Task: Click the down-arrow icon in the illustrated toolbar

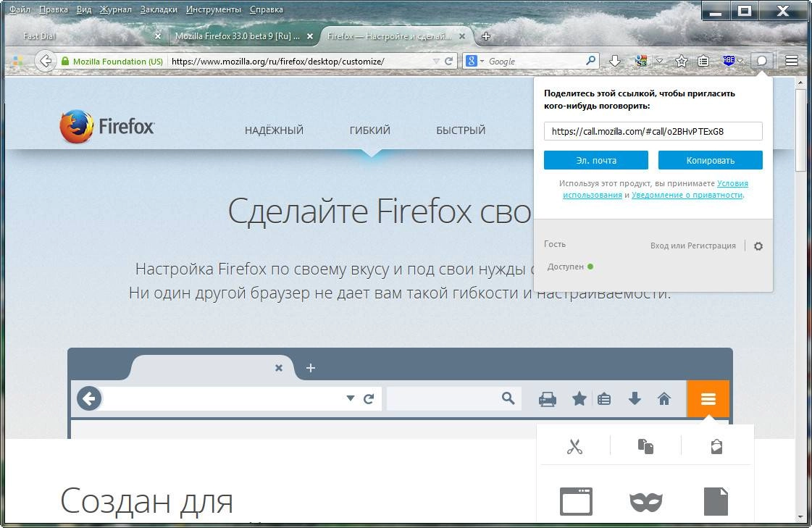Action: [x=635, y=398]
